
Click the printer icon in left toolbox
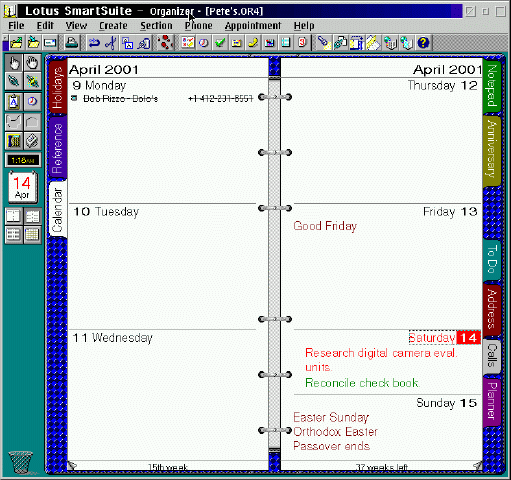[x=32, y=141]
